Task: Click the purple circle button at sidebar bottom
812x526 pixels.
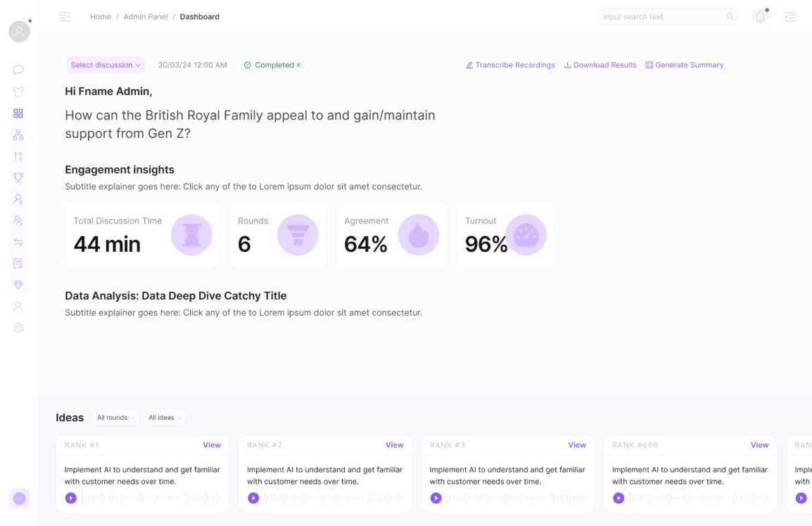Action: click(19, 499)
